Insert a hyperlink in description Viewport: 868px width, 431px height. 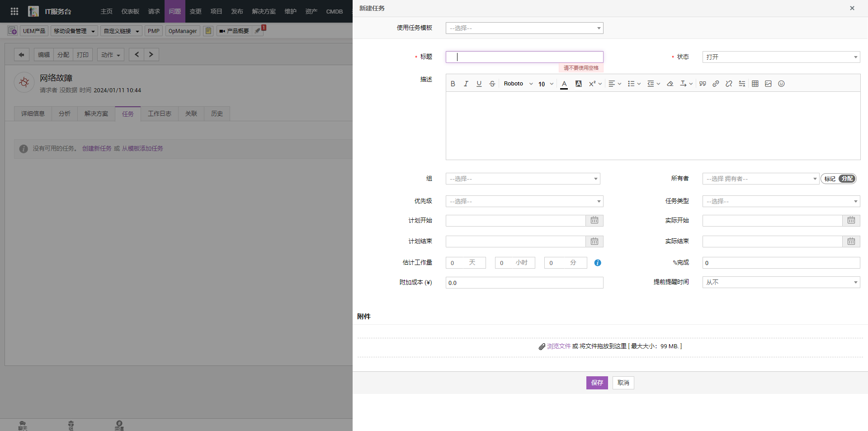[x=716, y=84]
